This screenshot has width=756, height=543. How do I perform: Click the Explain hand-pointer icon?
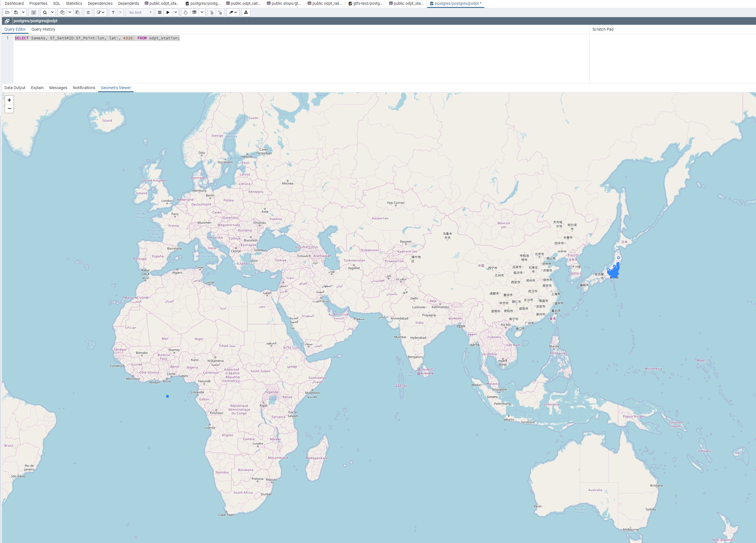(186, 12)
